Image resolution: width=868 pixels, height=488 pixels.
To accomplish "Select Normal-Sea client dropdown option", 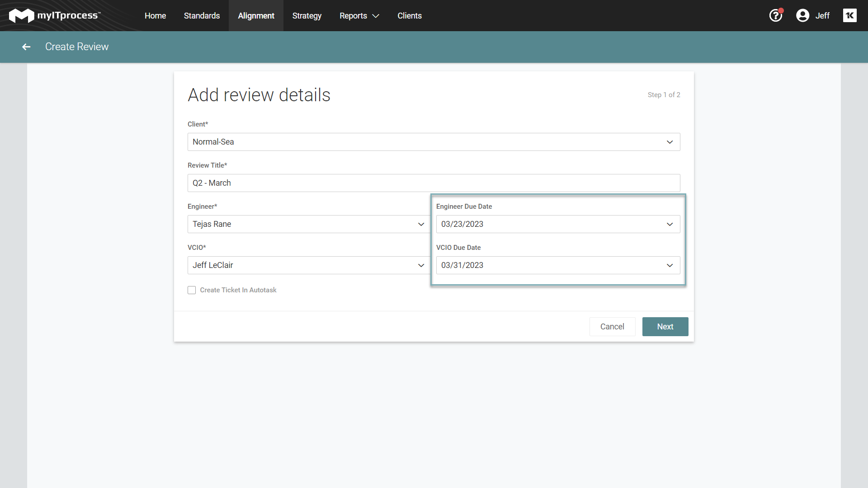I will coord(434,142).
